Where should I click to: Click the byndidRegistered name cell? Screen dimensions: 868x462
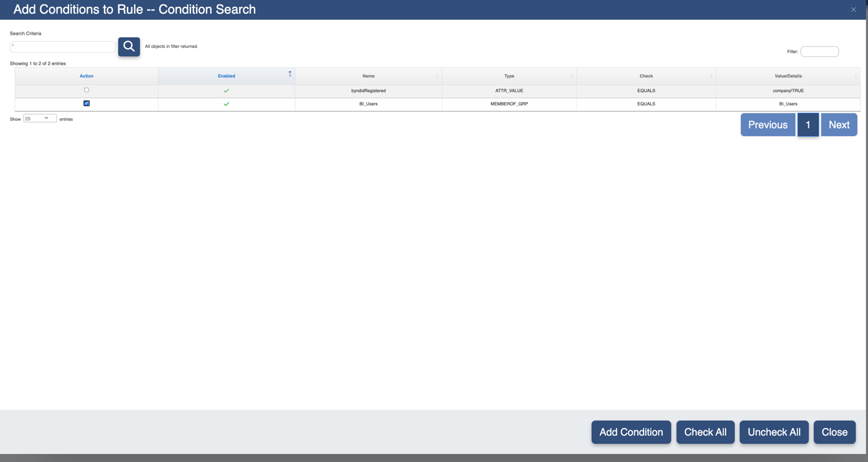368,91
